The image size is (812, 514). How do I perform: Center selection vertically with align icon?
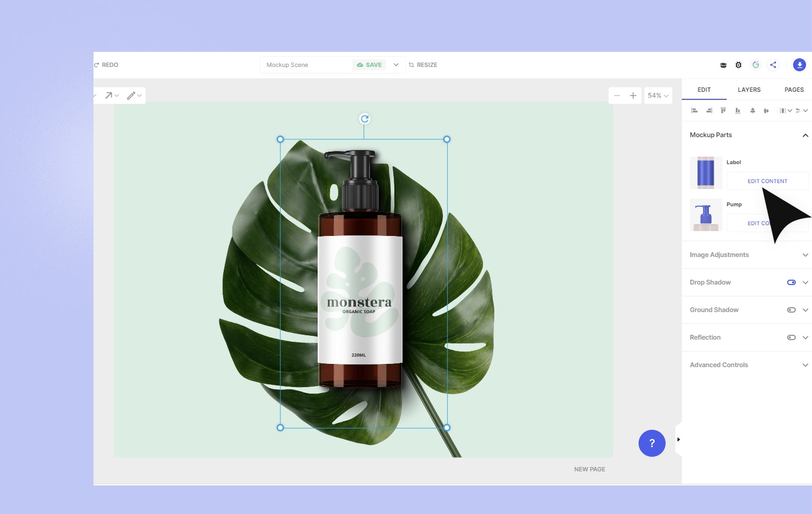click(766, 111)
